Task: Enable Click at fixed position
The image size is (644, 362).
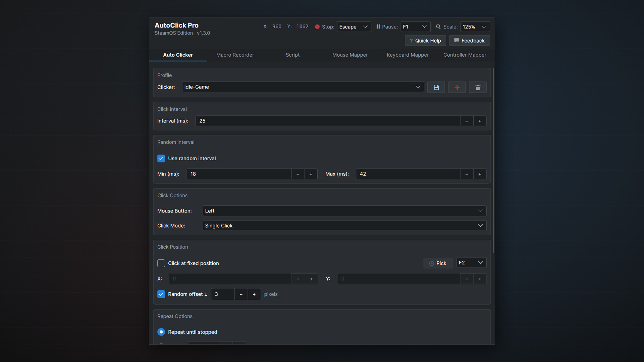Action: (x=161, y=263)
